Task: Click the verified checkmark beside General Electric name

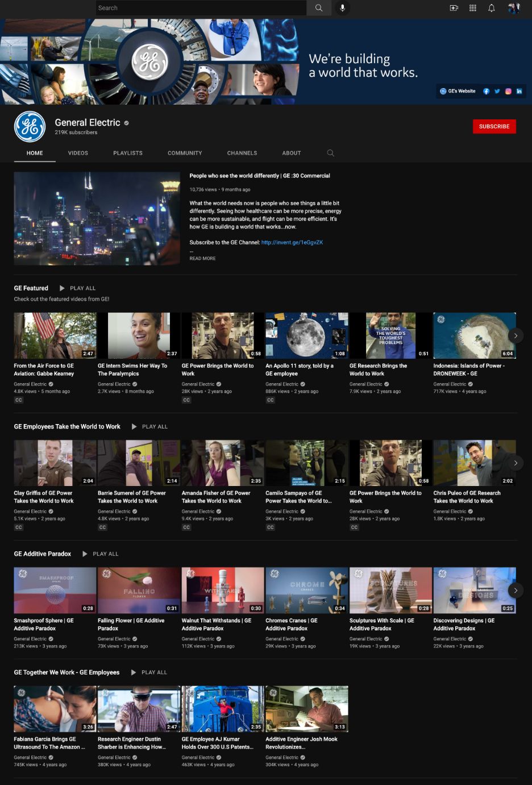Action: pyautogui.click(x=126, y=123)
